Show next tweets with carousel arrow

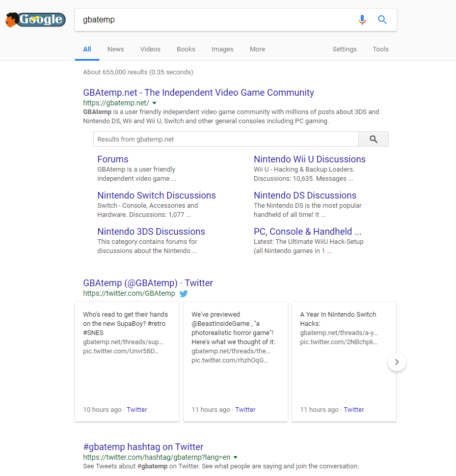click(397, 362)
